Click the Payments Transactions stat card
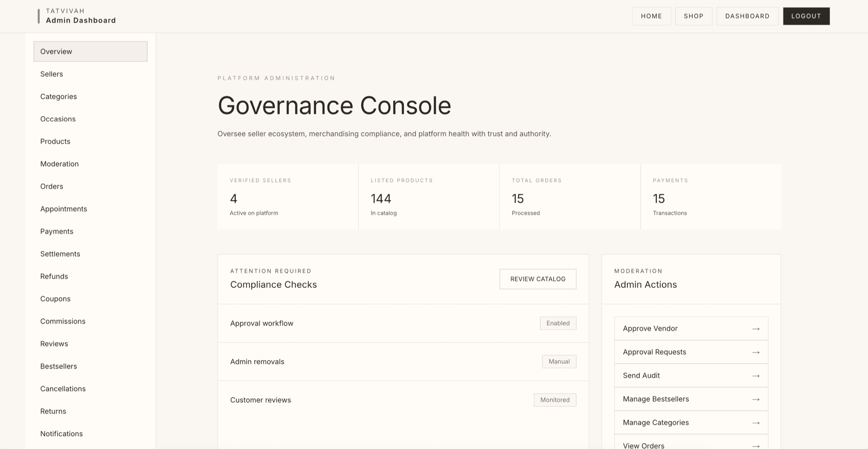The image size is (868, 449). tap(711, 197)
